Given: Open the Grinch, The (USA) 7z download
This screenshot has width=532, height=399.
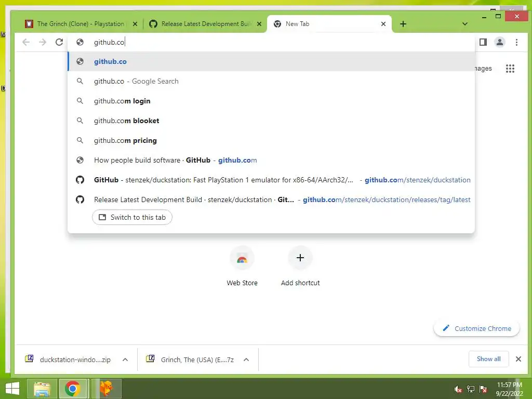Looking at the screenshot, I should [190, 360].
